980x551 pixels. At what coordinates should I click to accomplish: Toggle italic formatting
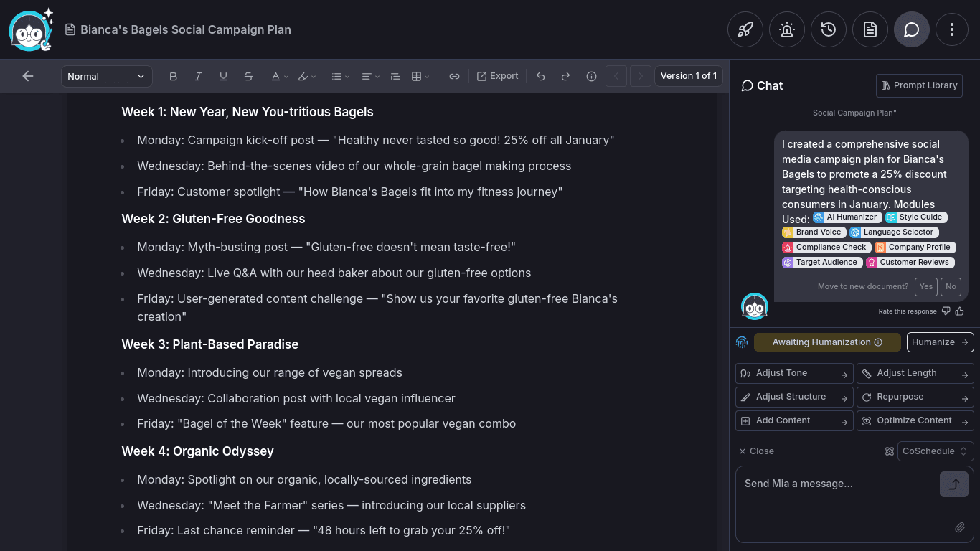[198, 76]
